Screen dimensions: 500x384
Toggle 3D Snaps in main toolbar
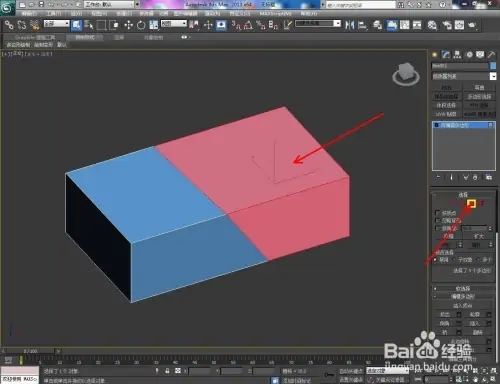(x=236, y=25)
